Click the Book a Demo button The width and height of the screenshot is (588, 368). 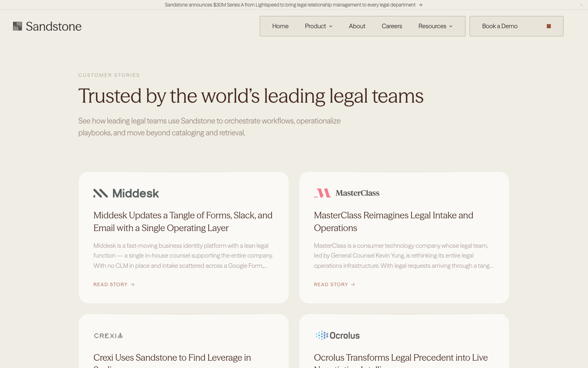517,26
